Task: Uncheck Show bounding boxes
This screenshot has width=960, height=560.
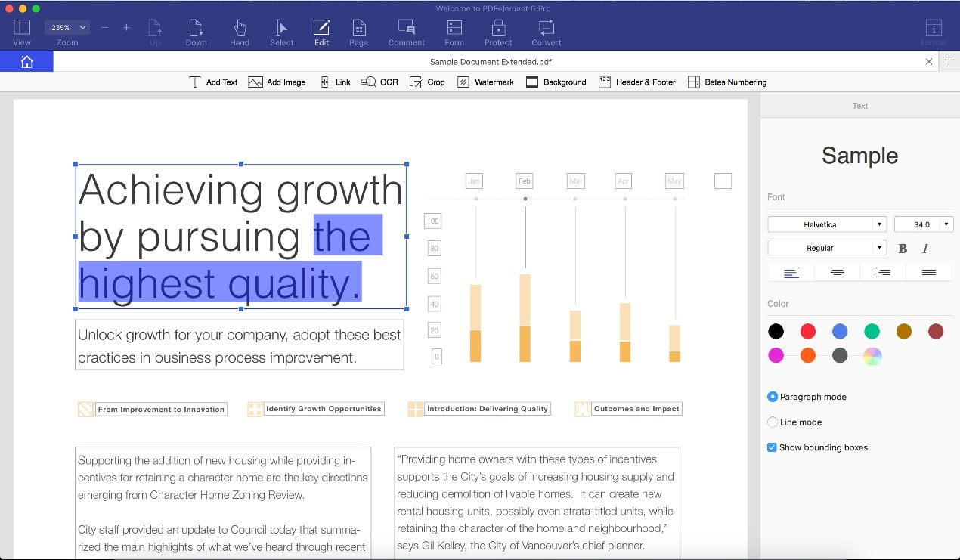Action: [x=772, y=447]
